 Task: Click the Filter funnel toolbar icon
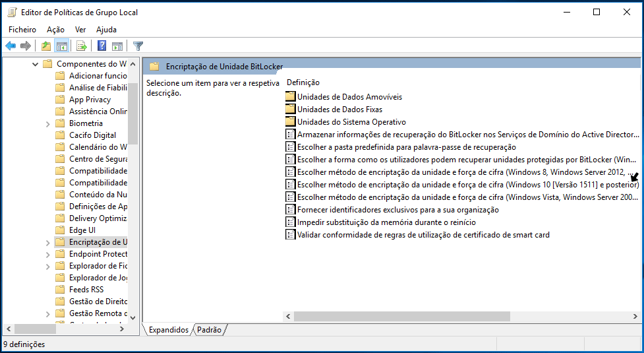point(138,46)
